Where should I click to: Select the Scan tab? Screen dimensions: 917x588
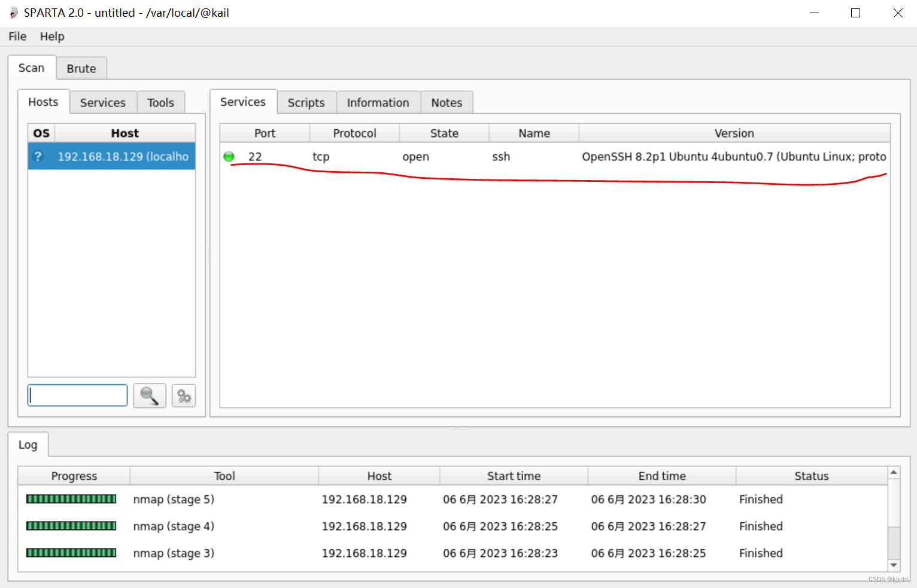point(32,68)
